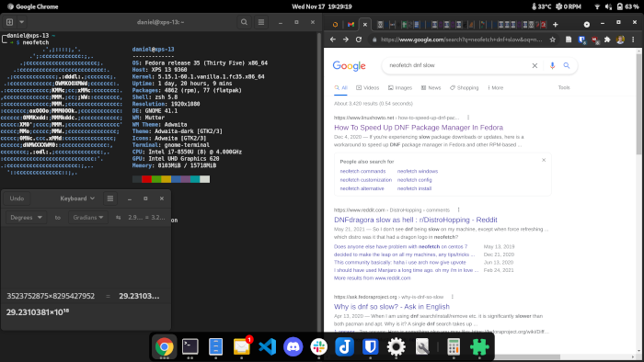Click Undo in the calculator window
Screen dimensions: 644x362
click(x=17, y=198)
